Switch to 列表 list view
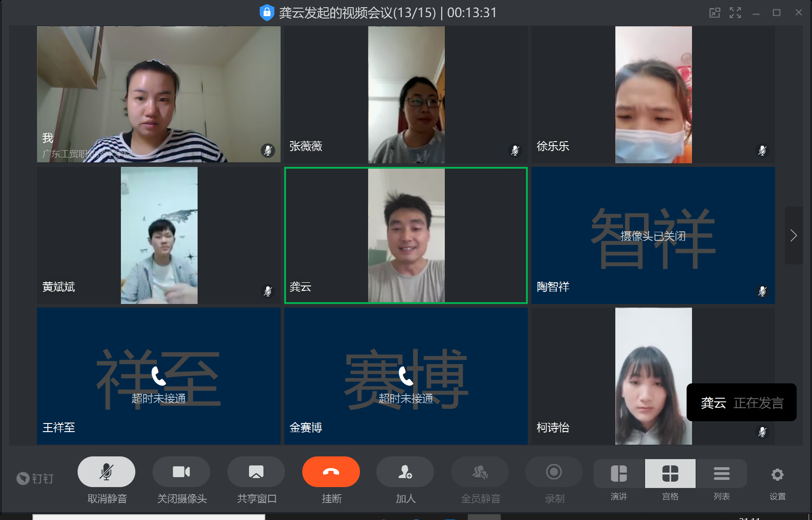The height and width of the screenshot is (520, 812). (722, 474)
